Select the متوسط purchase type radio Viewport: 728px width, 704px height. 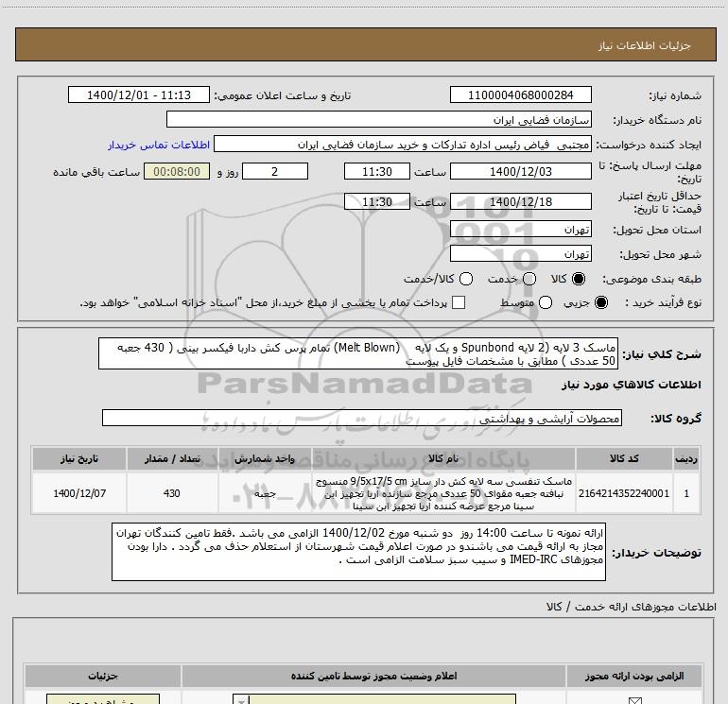(546, 302)
